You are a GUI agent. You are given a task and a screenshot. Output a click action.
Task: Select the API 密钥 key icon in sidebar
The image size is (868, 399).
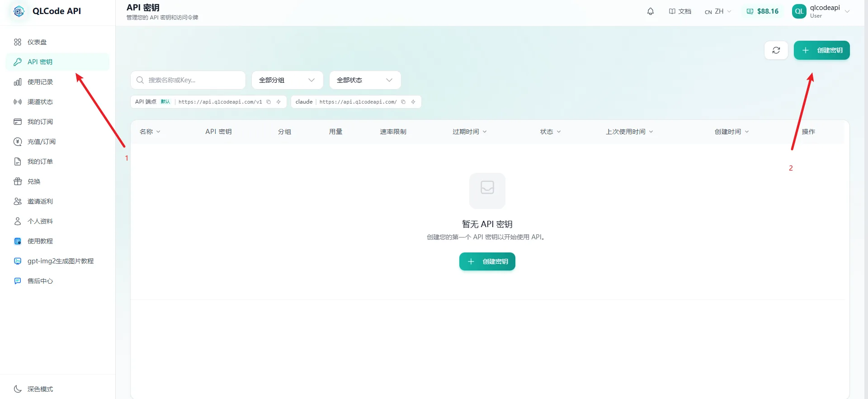coord(18,62)
